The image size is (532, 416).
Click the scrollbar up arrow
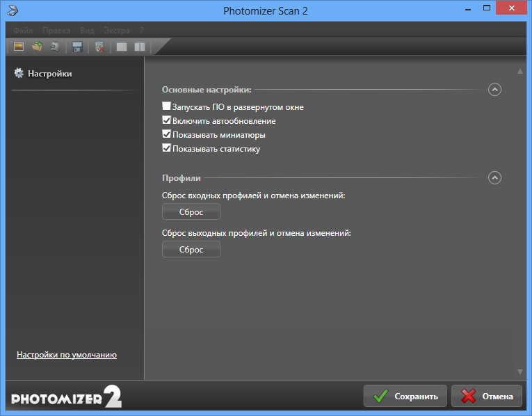[x=519, y=71]
